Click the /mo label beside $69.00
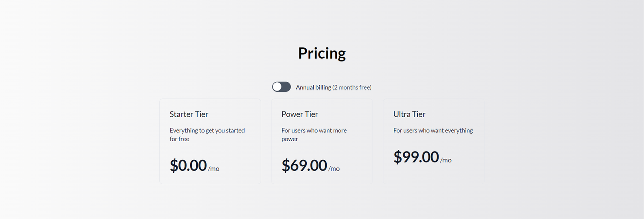Viewport: 644px width, 219px height. coord(334,168)
